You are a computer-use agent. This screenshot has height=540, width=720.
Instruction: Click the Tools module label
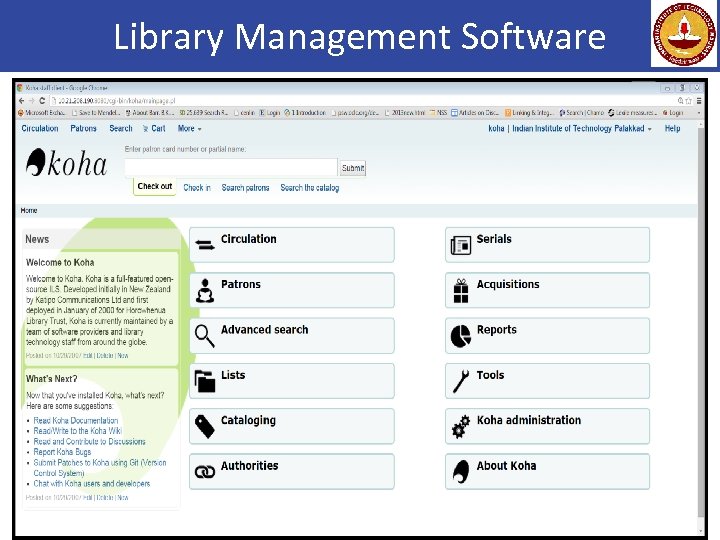[x=490, y=375]
